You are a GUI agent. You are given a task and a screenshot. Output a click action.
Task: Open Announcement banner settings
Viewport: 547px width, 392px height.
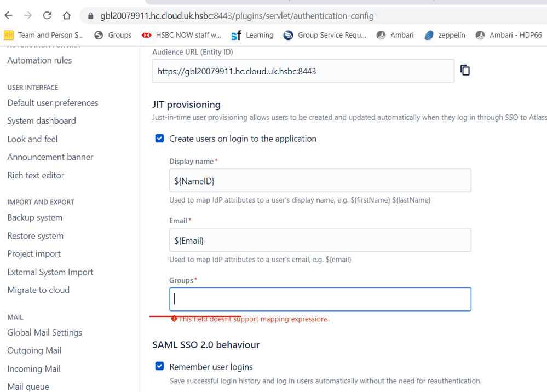[x=50, y=157]
